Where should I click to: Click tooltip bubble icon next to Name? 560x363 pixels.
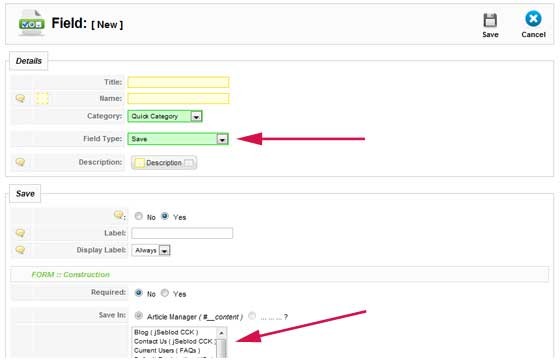20,98
